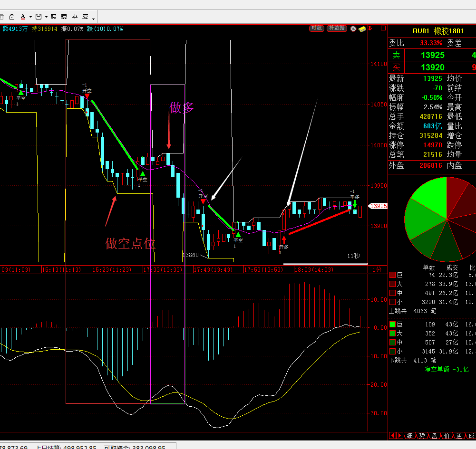
Task: Switch to the 细 tab
Action: [x=410, y=436]
